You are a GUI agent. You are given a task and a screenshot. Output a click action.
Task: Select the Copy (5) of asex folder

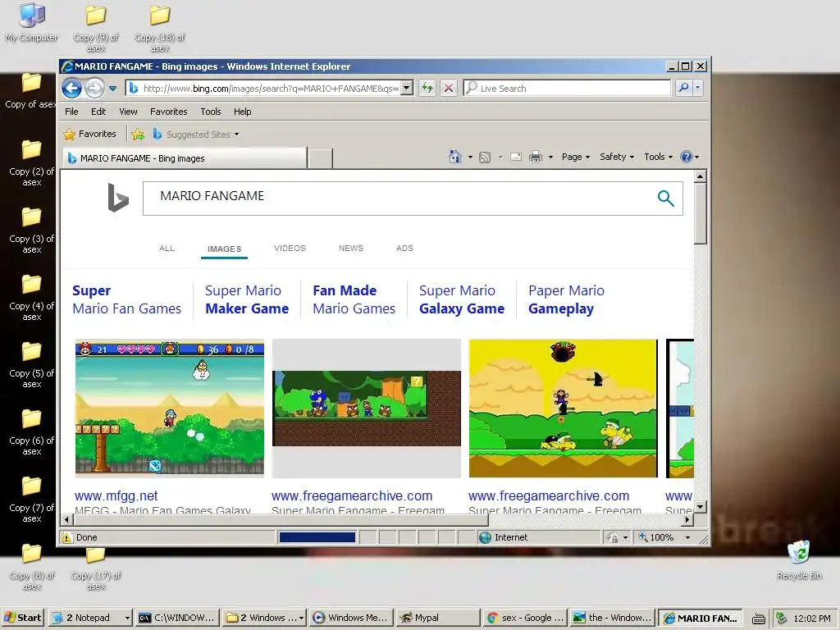pos(32,364)
